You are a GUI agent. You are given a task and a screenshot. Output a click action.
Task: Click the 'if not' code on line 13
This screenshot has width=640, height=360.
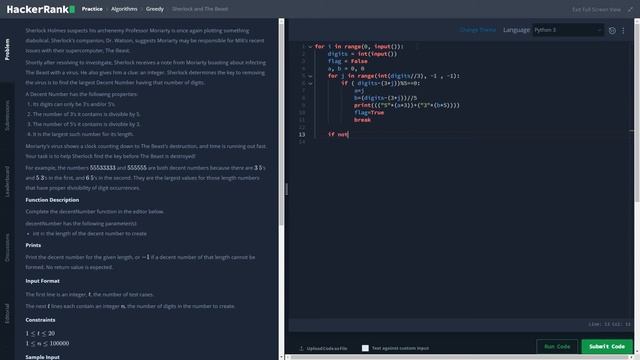click(338, 134)
